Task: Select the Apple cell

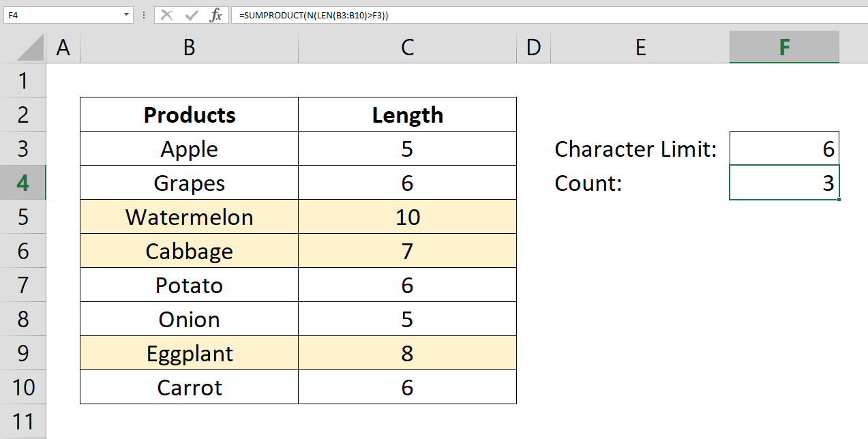Action: pyautogui.click(x=190, y=149)
